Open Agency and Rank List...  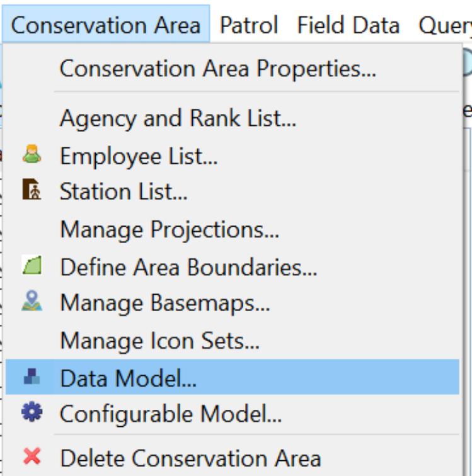(x=178, y=118)
